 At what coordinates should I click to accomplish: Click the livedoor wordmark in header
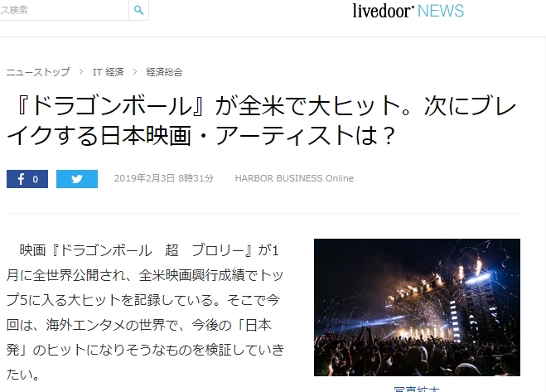coord(383,11)
